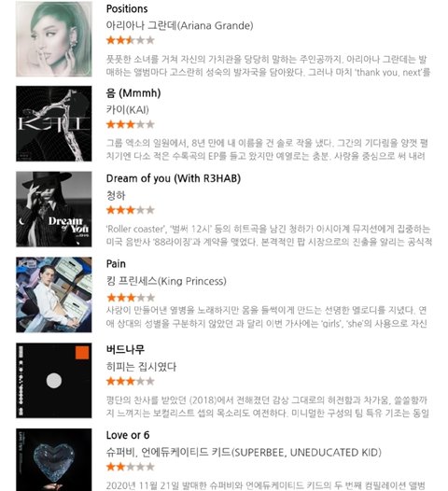Image resolution: width=448 pixels, height=491 pixels.
Task: Open the black cover with orange square
Action: coord(54,381)
